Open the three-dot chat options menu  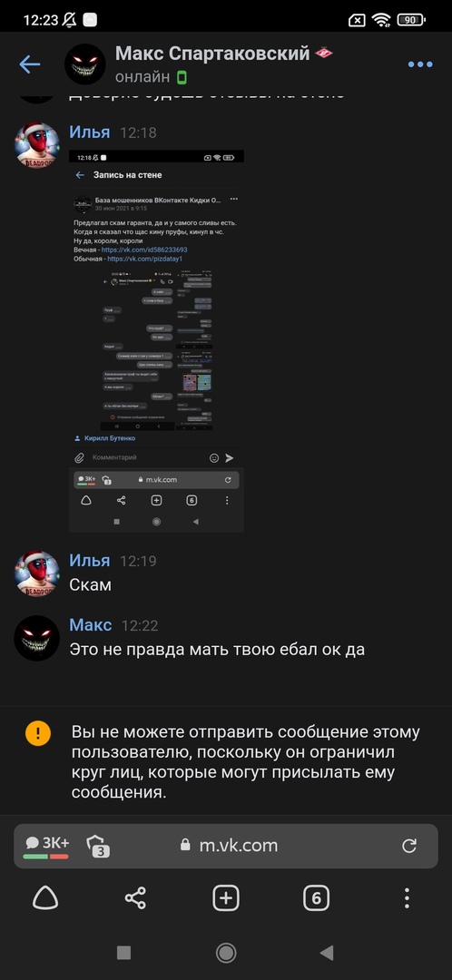pos(420,64)
